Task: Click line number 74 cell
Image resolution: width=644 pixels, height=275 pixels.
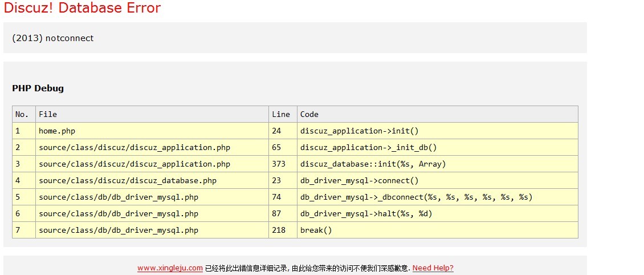Action: (x=283, y=197)
